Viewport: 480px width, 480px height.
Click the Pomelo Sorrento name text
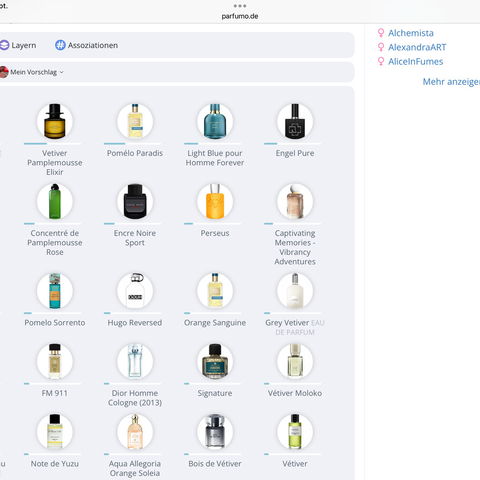pyautogui.click(x=55, y=323)
